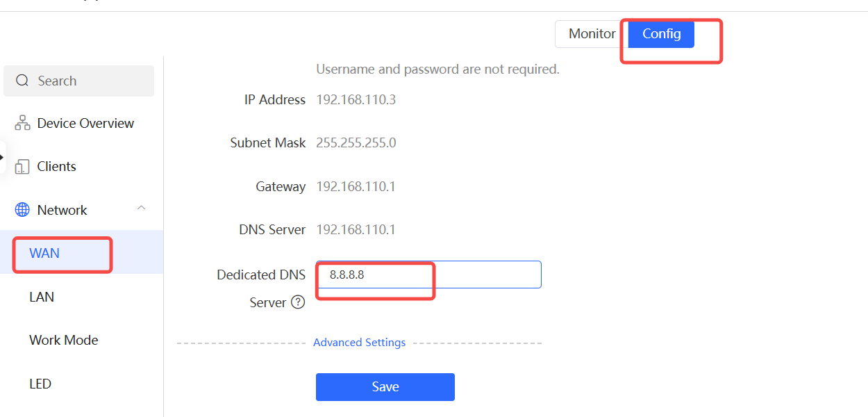Switch to the Config tab
The height and width of the screenshot is (417, 868).
coord(661,34)
